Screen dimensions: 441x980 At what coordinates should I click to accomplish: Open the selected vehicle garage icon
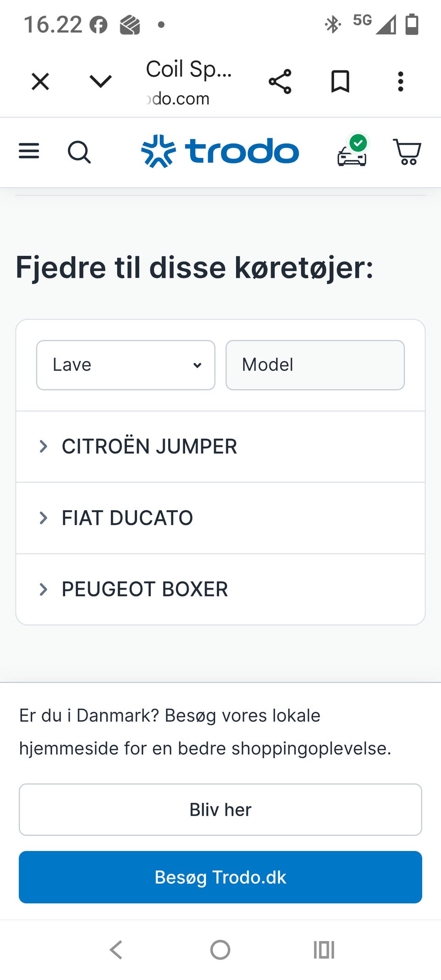352,152
